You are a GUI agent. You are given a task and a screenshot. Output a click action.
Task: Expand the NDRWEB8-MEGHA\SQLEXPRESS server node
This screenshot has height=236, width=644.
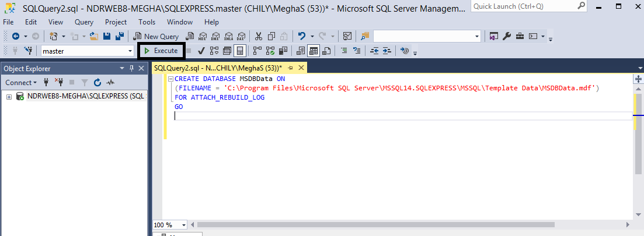tap(9, 97)
